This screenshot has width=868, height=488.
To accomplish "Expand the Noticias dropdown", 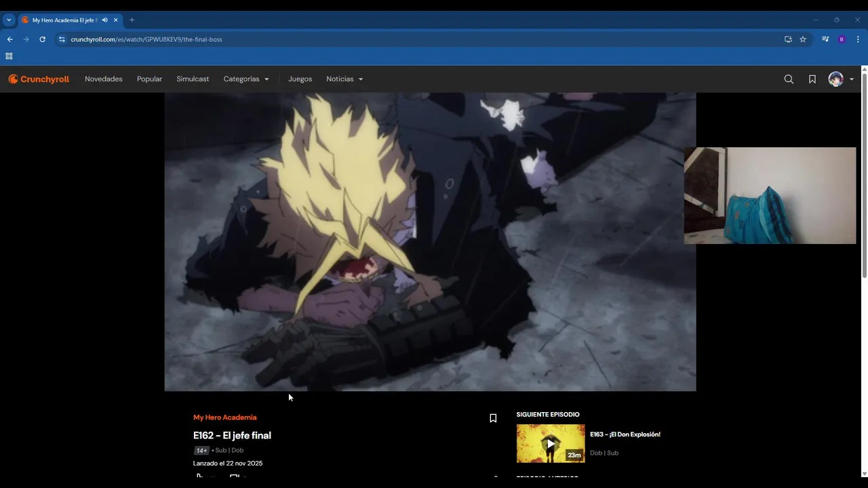I will click(344, 79).
